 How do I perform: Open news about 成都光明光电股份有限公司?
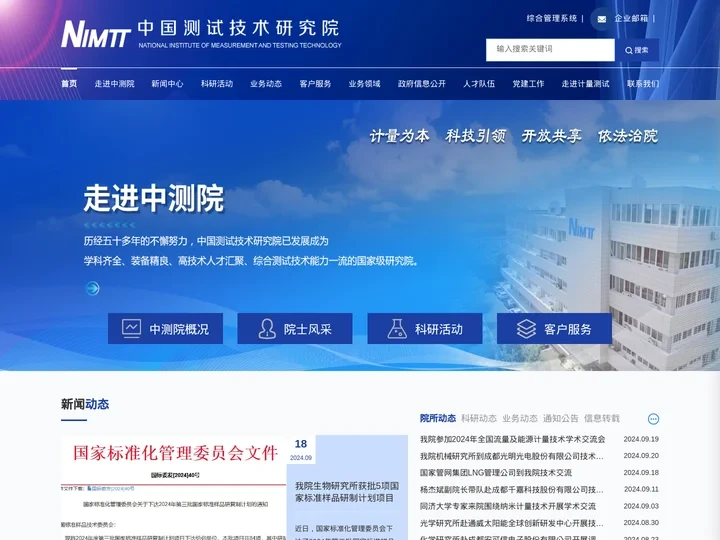click(x=512, y=456)
